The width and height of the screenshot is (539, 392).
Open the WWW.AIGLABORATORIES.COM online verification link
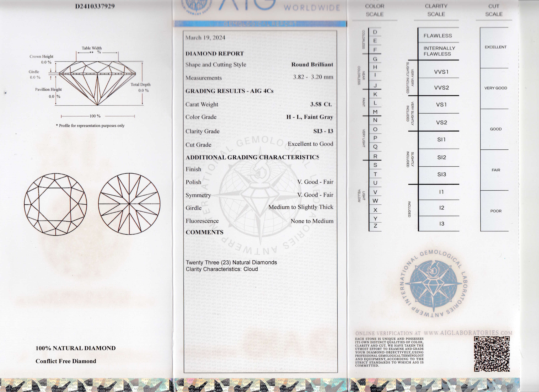click(x=468, y=333)
